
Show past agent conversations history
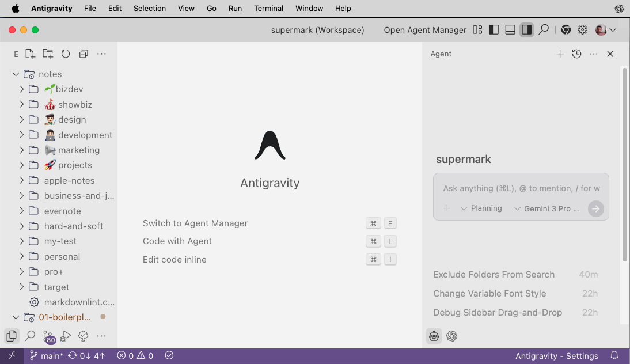[x=576, y=54]
